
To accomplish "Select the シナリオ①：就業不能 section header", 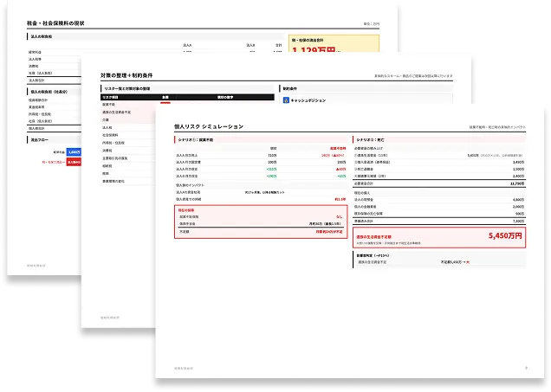I will click(197, 138).
